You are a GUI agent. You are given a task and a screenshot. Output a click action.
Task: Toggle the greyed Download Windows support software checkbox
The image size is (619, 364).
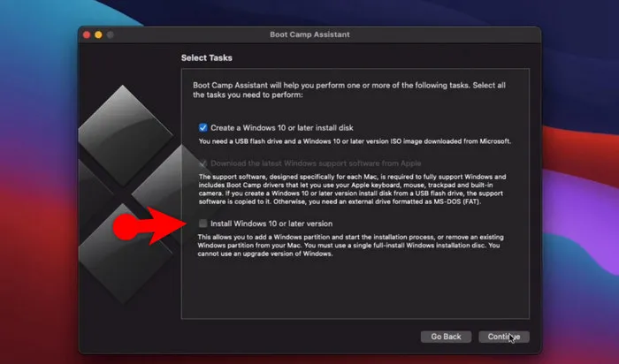pos(203,163)
